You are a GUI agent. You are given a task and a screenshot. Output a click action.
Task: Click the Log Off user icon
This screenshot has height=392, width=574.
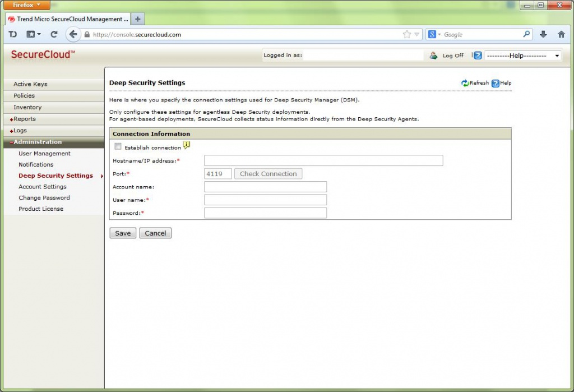tap(433, 56)
